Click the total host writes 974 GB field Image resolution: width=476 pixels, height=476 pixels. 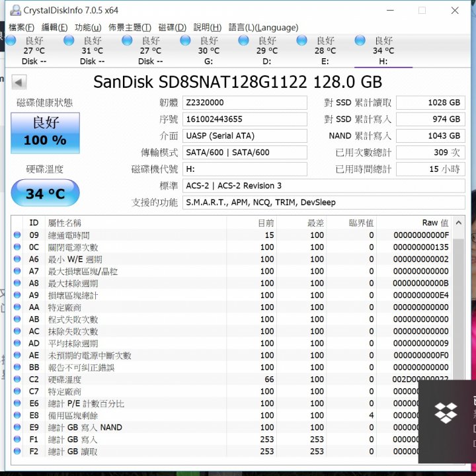pos(430,119)
